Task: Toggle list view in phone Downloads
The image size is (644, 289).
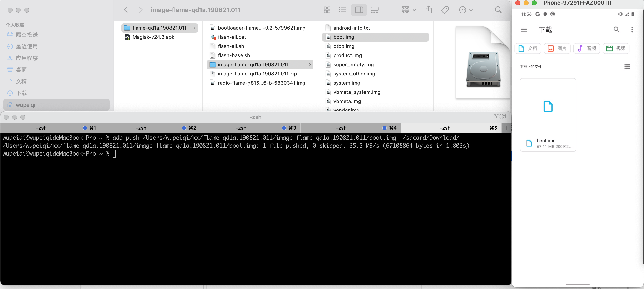Action: tap(627, 67)
